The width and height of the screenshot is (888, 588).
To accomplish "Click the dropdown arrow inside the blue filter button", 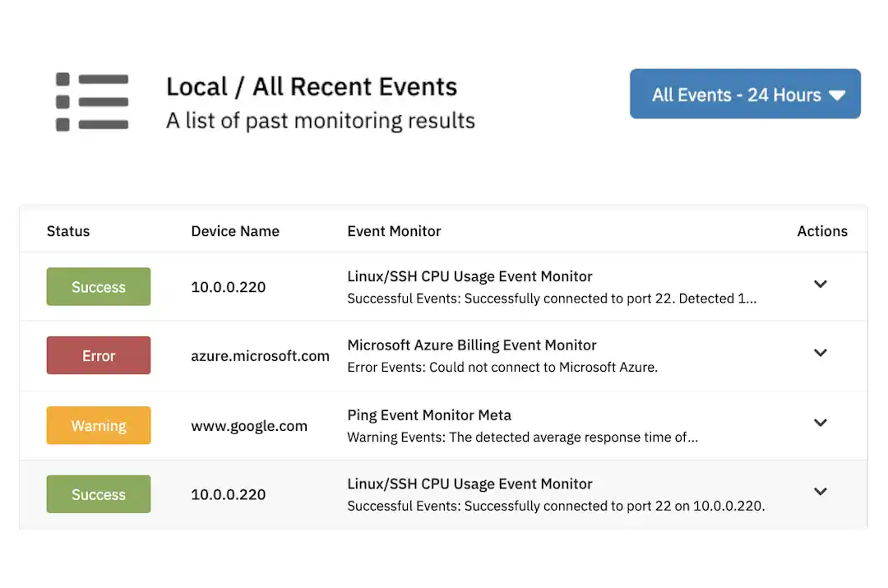I will [838, 94].
